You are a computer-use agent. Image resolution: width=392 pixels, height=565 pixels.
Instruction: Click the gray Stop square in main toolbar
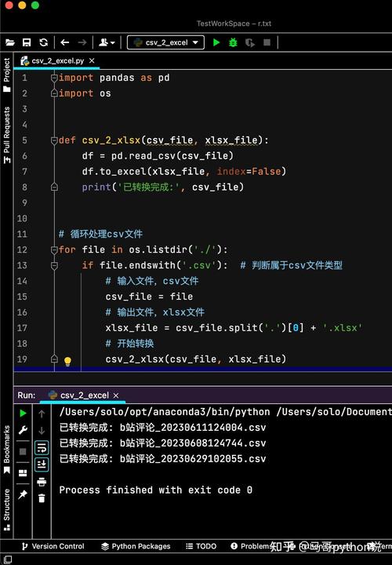click(x=267, y=42)
